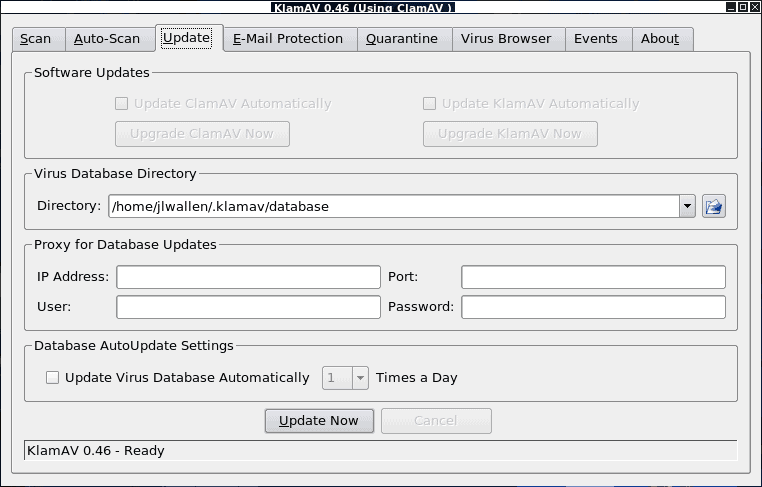
Task: Click the proxy Password field
Action: click(593, 307)
